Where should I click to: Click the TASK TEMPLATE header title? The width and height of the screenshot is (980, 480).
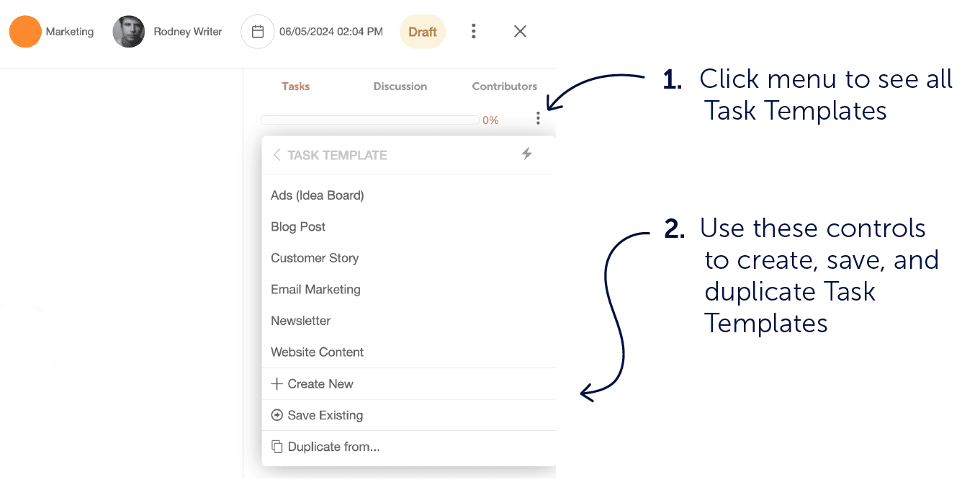pyautogui.click(x=337, y=155)
